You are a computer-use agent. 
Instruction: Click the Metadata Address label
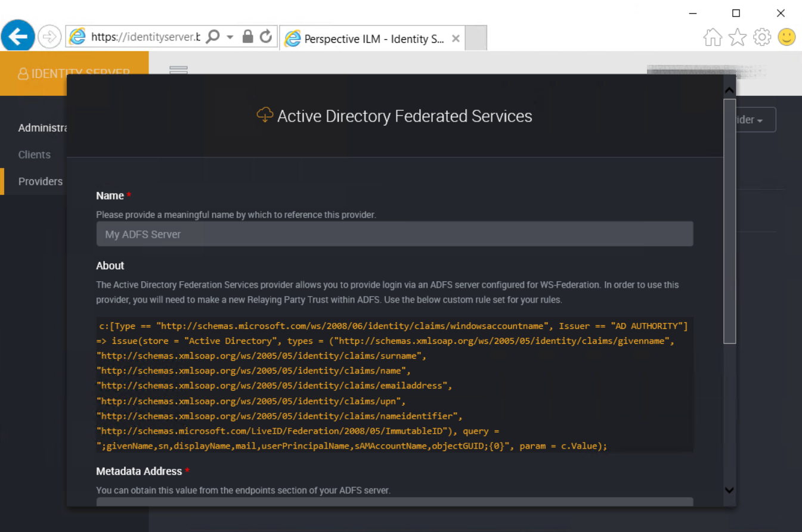click(x=139, y=471)
